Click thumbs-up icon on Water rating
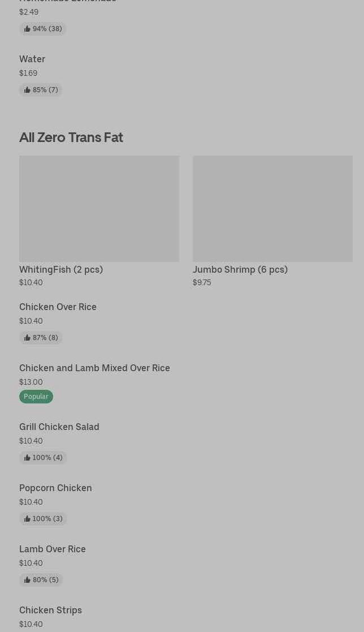 pos(27,90)
